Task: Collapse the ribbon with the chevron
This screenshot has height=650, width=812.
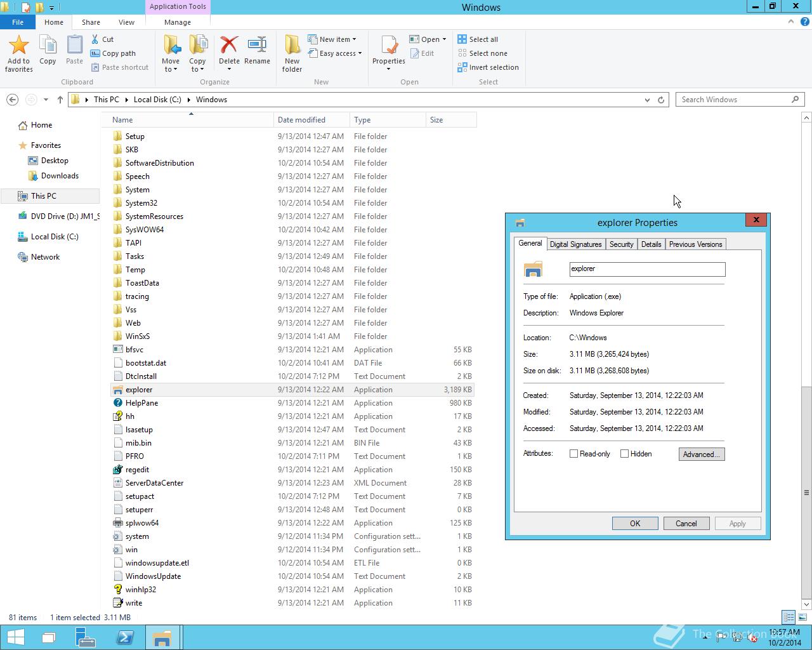Action: click(x=790, y=22)
